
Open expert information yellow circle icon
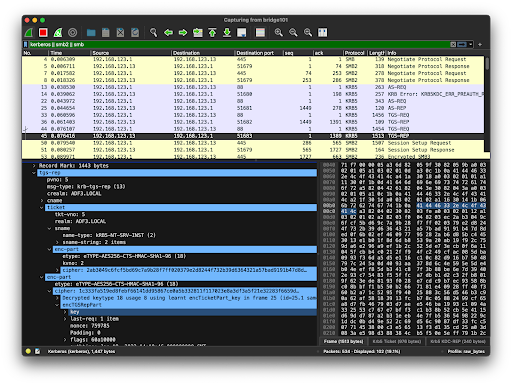28,351
